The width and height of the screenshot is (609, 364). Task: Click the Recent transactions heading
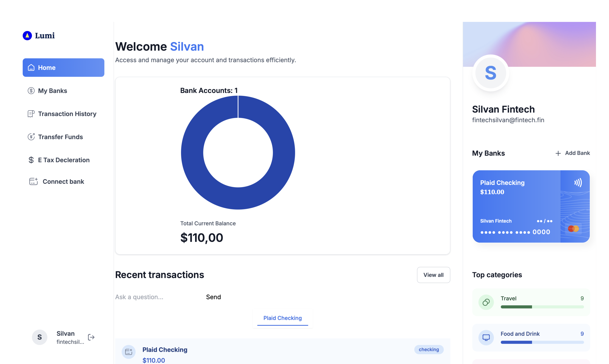click(x=160, y=275)
